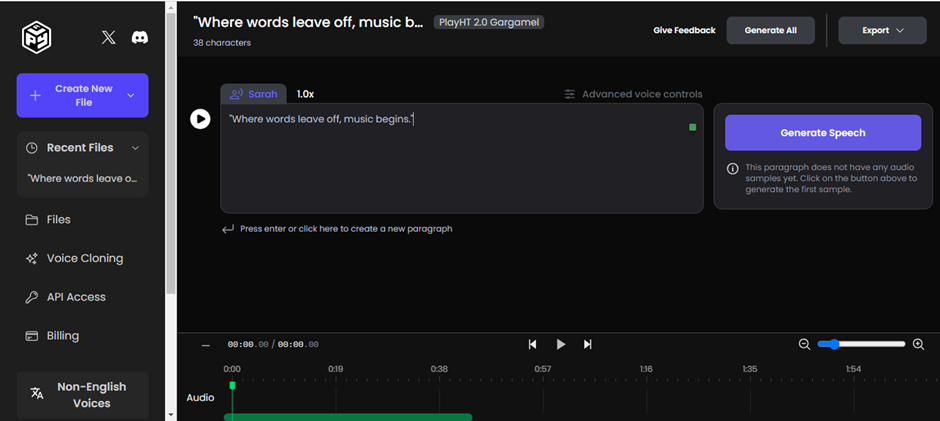Click the file title "Where words leave off, music b..."

[308, 23]
